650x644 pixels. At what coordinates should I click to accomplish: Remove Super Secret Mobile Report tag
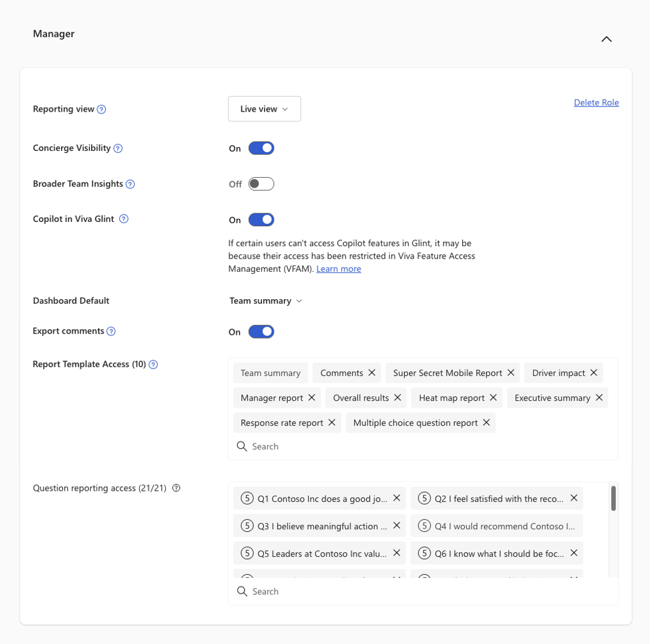(511, 373)
